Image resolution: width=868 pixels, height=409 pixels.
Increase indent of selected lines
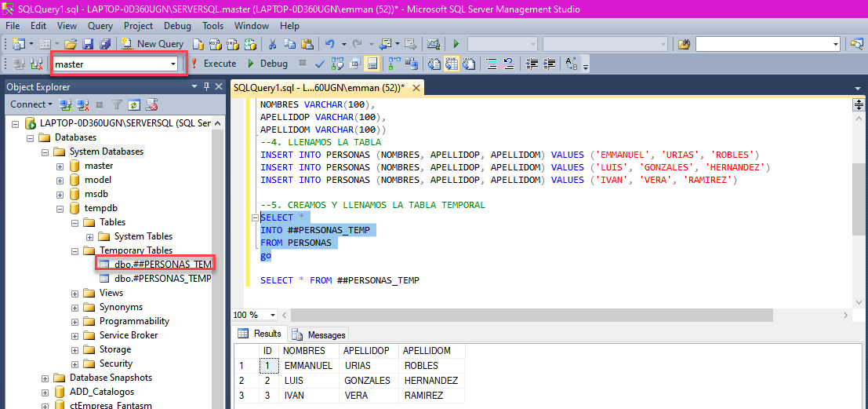[x=549, y=64]
